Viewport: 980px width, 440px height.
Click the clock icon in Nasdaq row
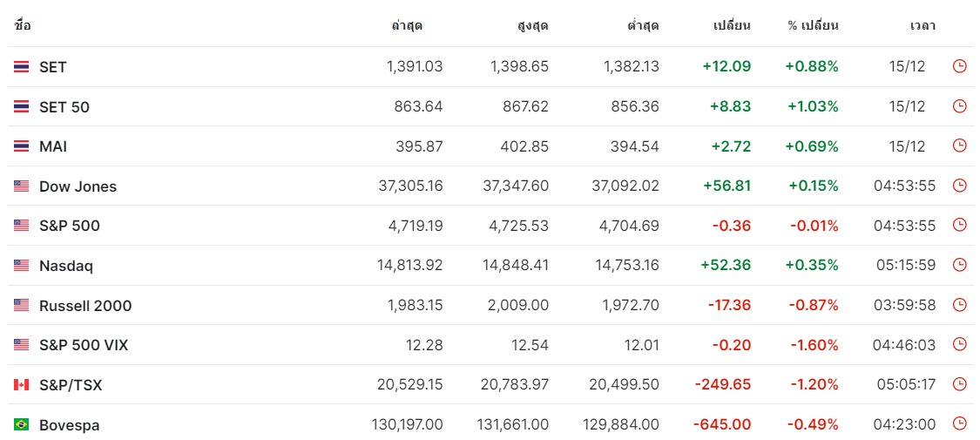point(959,265)
